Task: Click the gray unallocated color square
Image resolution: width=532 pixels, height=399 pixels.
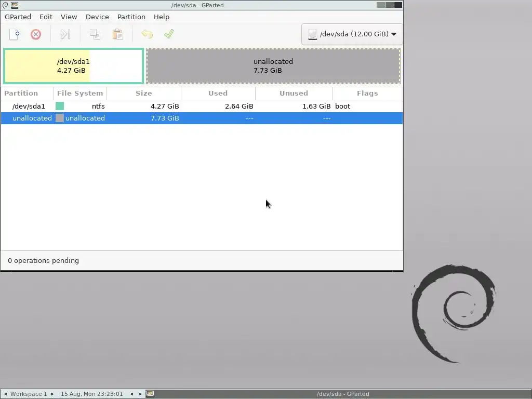Action: (60, 118)
